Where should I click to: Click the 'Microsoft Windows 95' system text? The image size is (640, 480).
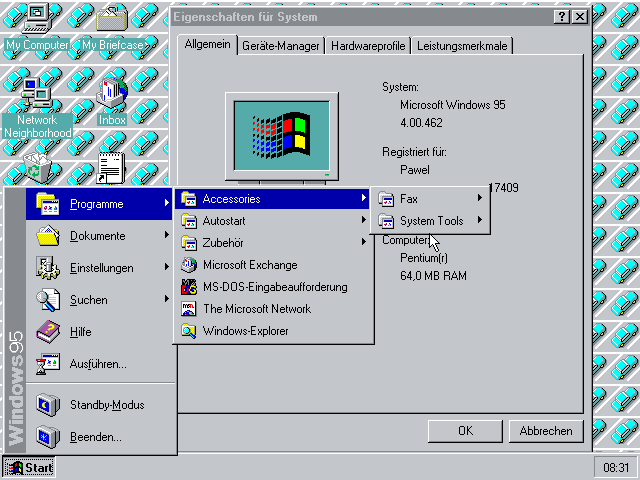coord(453,105)
